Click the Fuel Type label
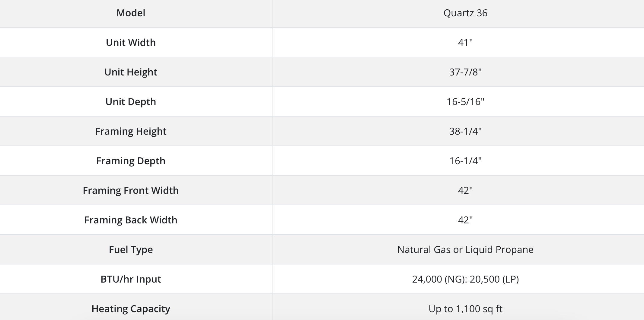This screenshot has height=320, width=644. [131, 250]
